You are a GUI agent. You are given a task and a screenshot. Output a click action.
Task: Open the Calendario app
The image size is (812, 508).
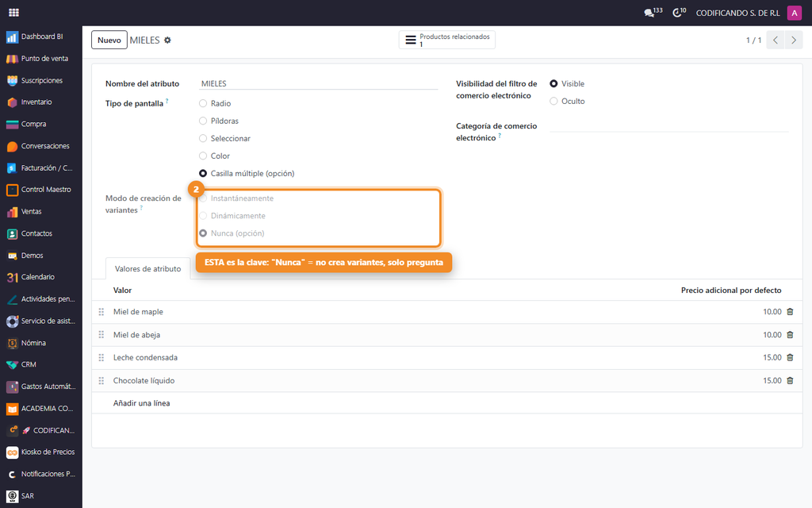(41, 277)
